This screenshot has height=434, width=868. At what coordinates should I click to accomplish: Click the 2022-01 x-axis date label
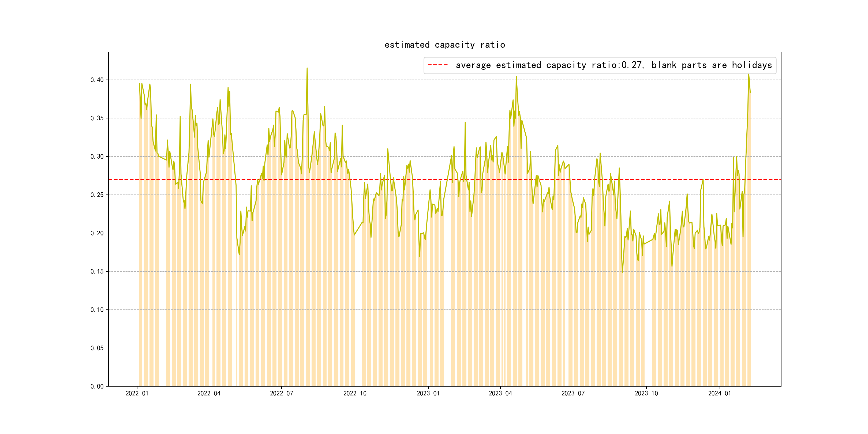tap(137, 393)
